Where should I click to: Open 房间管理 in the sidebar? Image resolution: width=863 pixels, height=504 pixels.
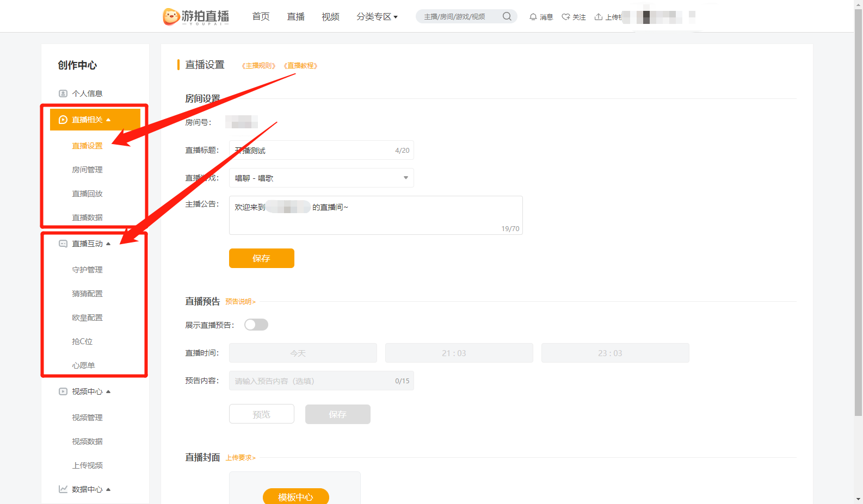tap(87, 170)
